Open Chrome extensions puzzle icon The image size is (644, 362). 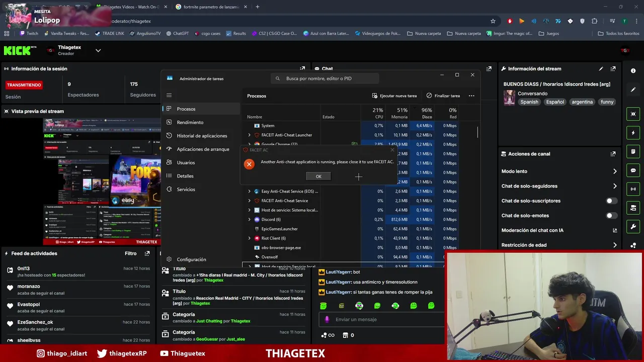[x=594, y=21]
